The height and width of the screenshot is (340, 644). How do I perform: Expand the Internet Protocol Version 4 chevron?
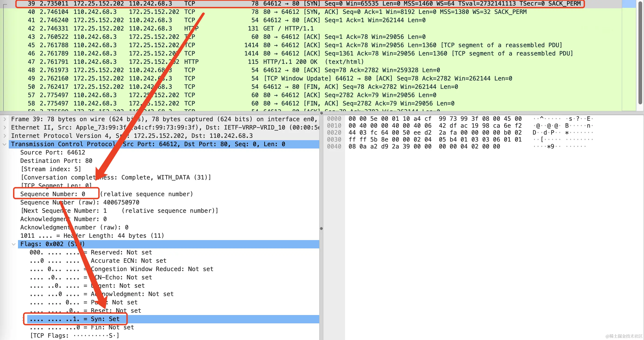(4, 136)
